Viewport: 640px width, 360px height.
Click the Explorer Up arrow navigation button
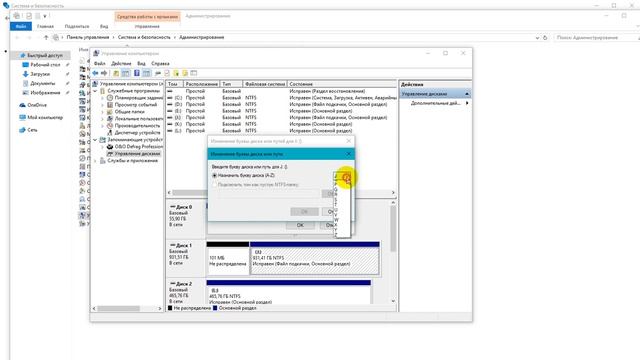46,38
